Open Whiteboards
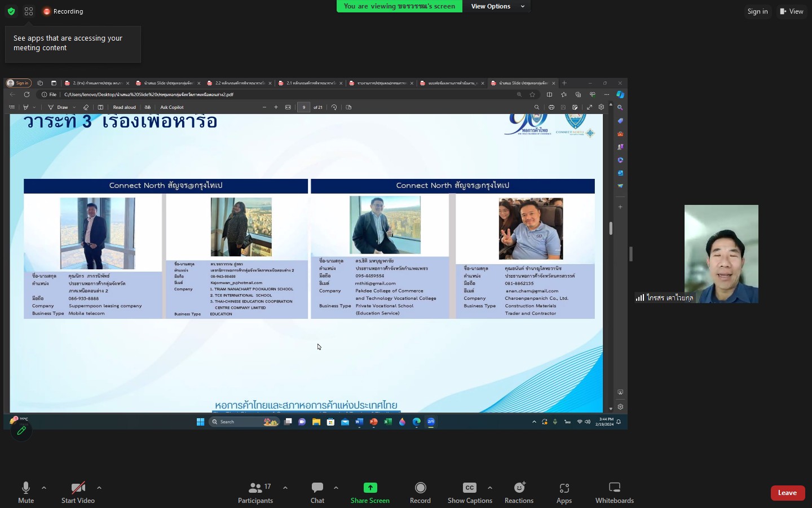 (x=615, y=489)
